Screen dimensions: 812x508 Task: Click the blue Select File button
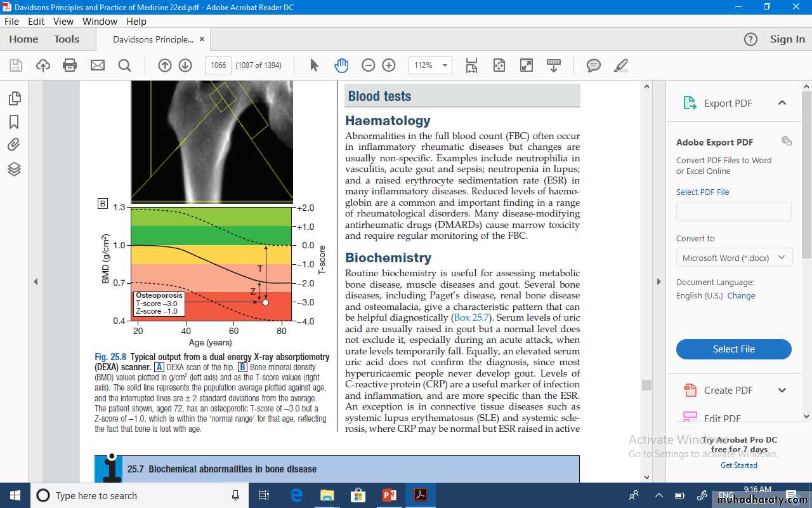click(x=733, y=349)
